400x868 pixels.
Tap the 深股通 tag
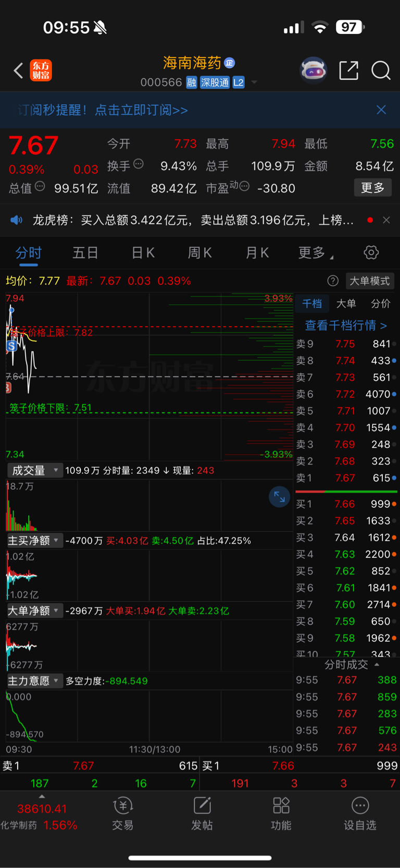click(215, 82)
